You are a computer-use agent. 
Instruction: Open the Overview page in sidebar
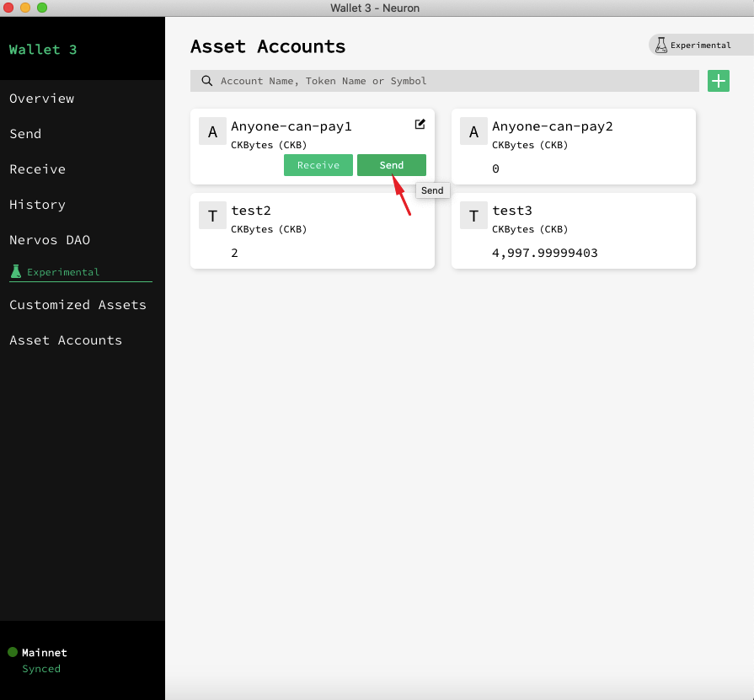pyautogui.click(x=42, y=99)
